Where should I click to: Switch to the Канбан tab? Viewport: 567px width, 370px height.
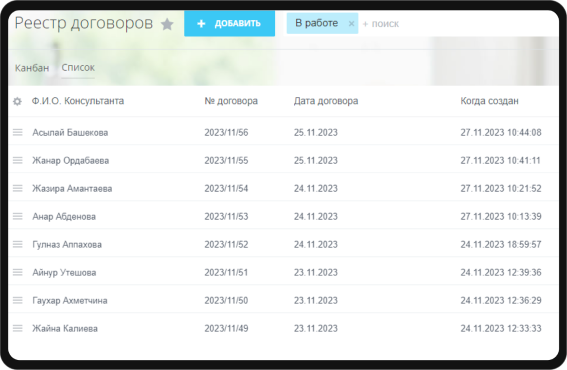click(x=32, y=68)
